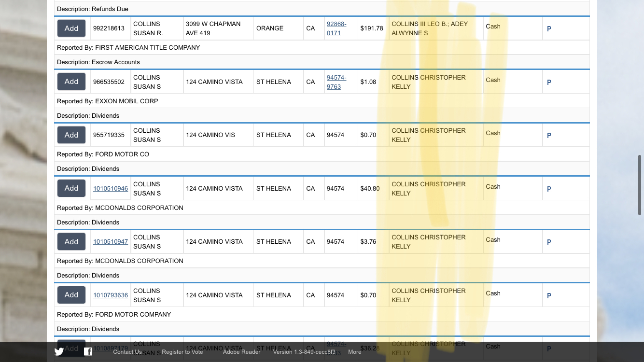Follow the zip code link 94574-9763
644x362 pixels.
tap(336, 82)
